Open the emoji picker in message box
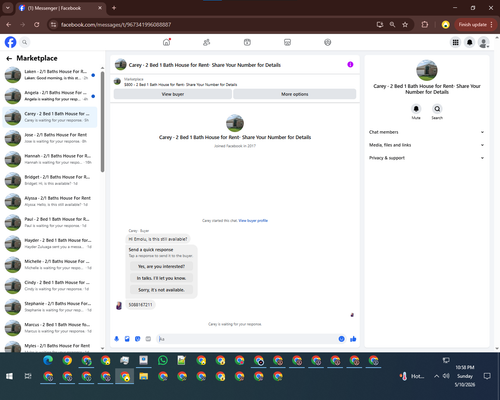Viewport: 500px width, 400px height. click(341, 339)
